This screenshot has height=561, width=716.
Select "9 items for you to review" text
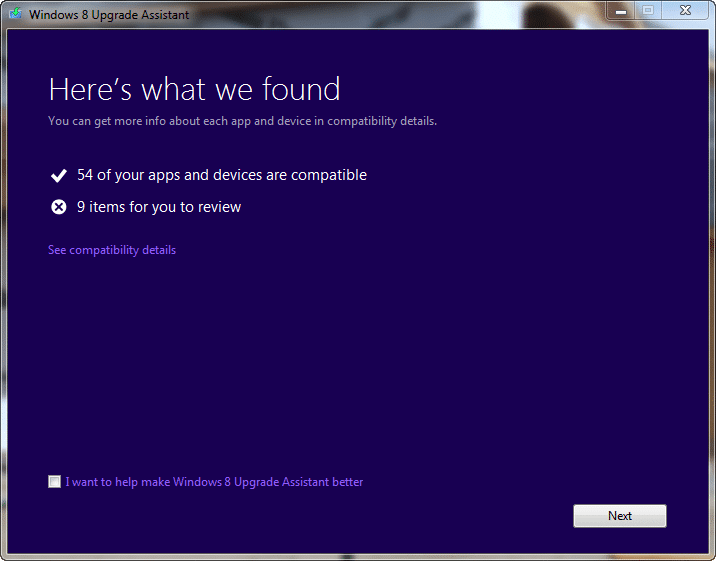point(159,207)
